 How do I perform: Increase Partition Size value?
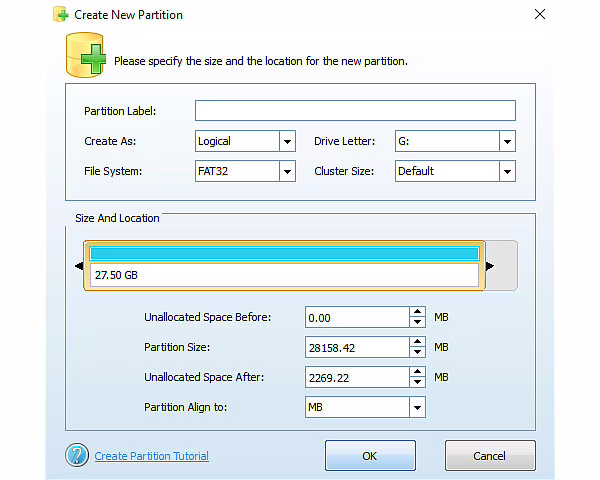point(417,342)
